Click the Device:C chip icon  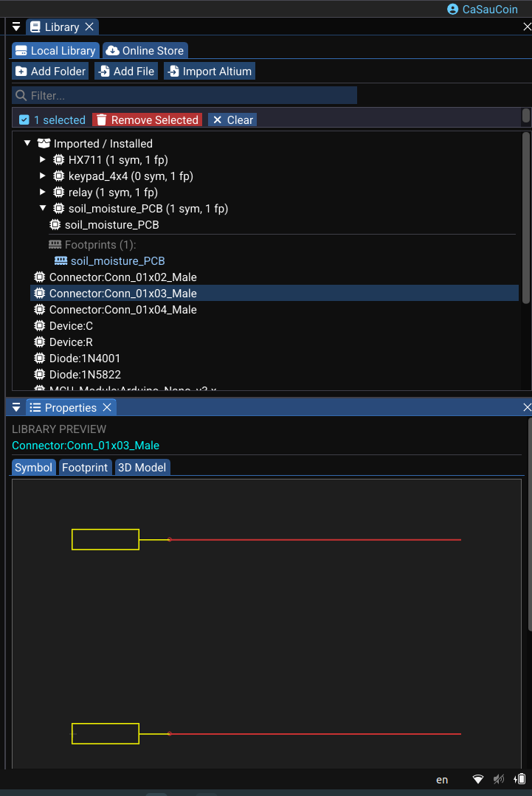point(40,326)
